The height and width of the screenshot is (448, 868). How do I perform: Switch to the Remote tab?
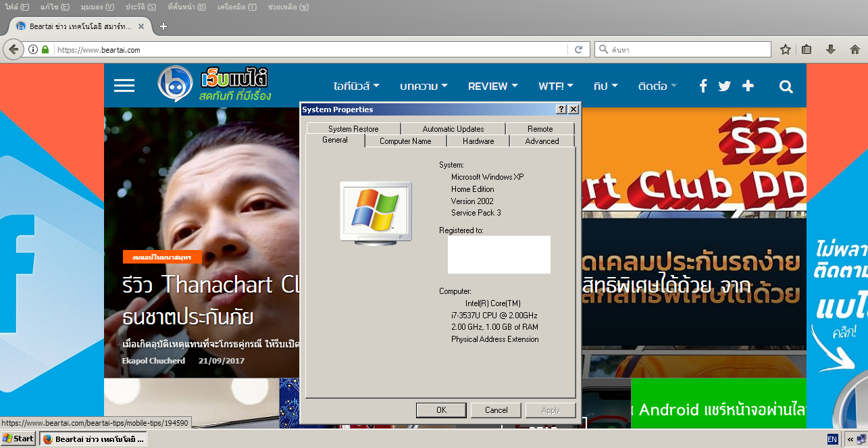tap(540, 128)
